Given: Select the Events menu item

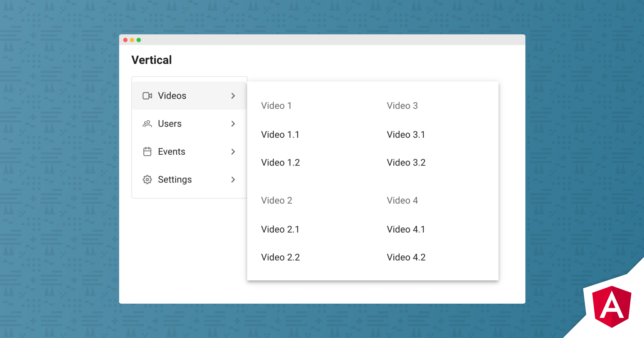Looking at the screenshot, I should [171, 152].
